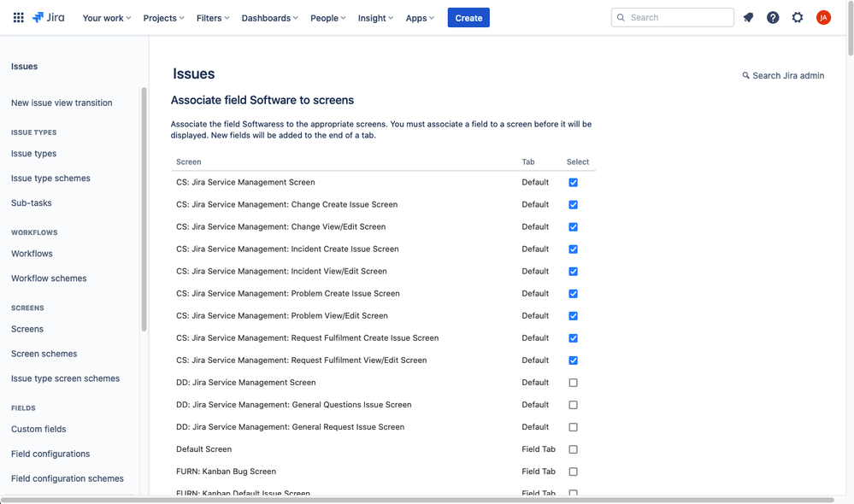Open the JA profile avatar
Screen dimensions: 854x504
click(823, 17)
